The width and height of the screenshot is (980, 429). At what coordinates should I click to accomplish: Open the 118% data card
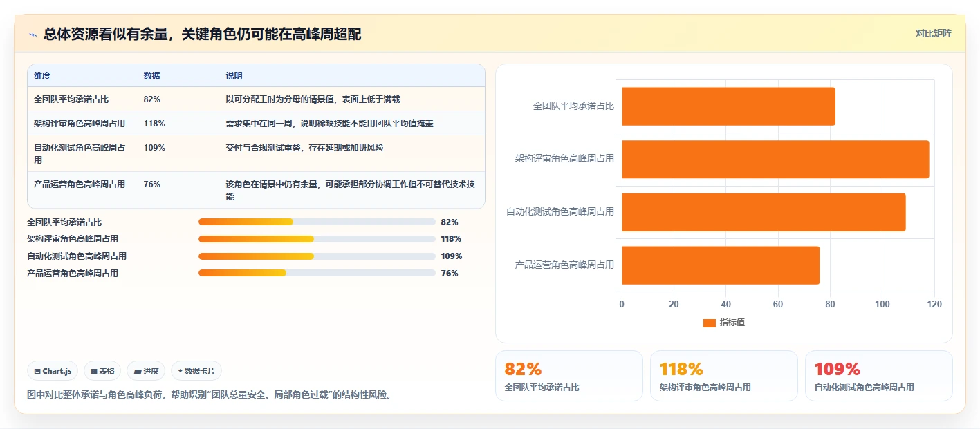click(723, 376)
